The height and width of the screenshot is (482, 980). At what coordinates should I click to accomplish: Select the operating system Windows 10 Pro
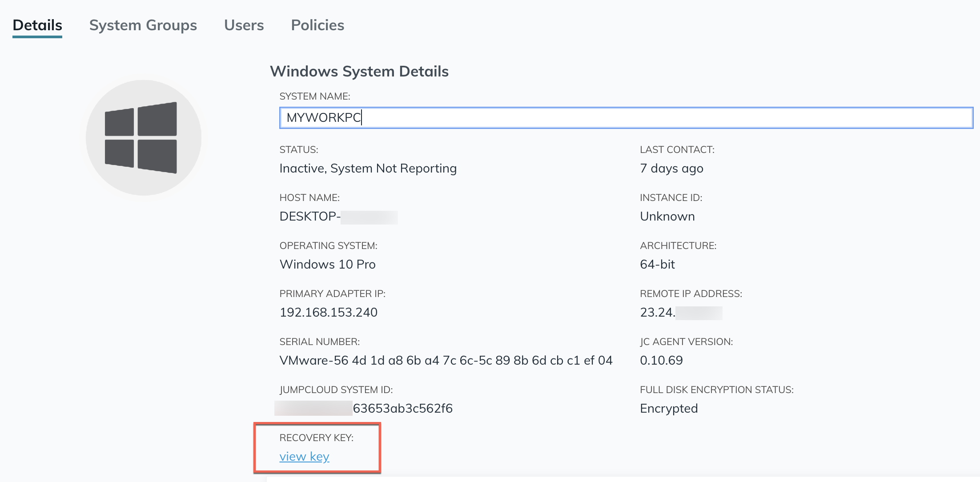[327, 265]
